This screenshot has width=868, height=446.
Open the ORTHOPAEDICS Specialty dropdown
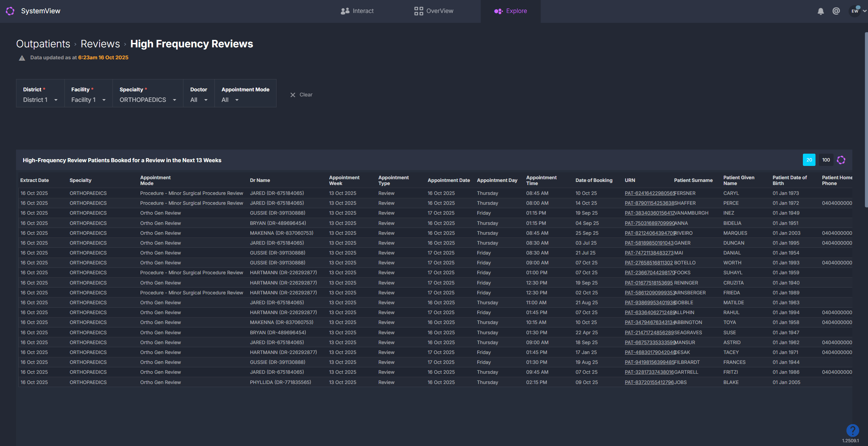tap(148, 100)
